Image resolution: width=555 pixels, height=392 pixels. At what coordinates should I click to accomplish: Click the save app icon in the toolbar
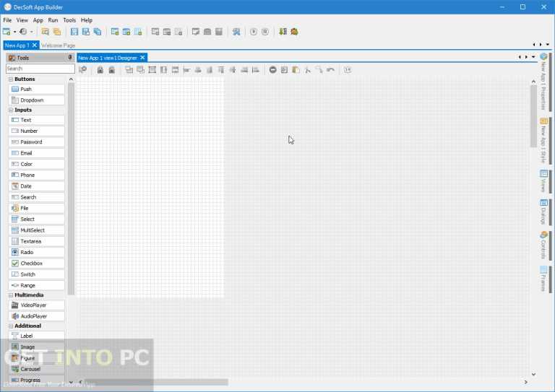click(x=74, y=32)
